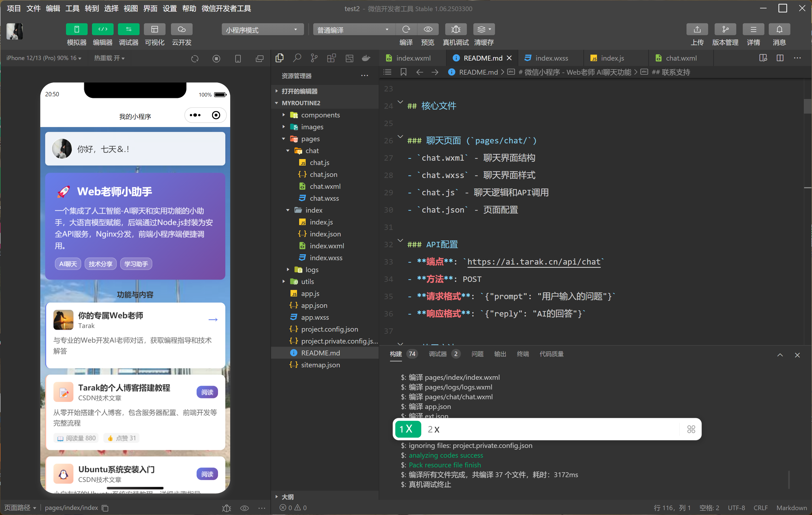The height and width of the screenshot is (515, 812).
Task: Refresh the simulator
Action: pyautogui.click(x=194, y=58)
